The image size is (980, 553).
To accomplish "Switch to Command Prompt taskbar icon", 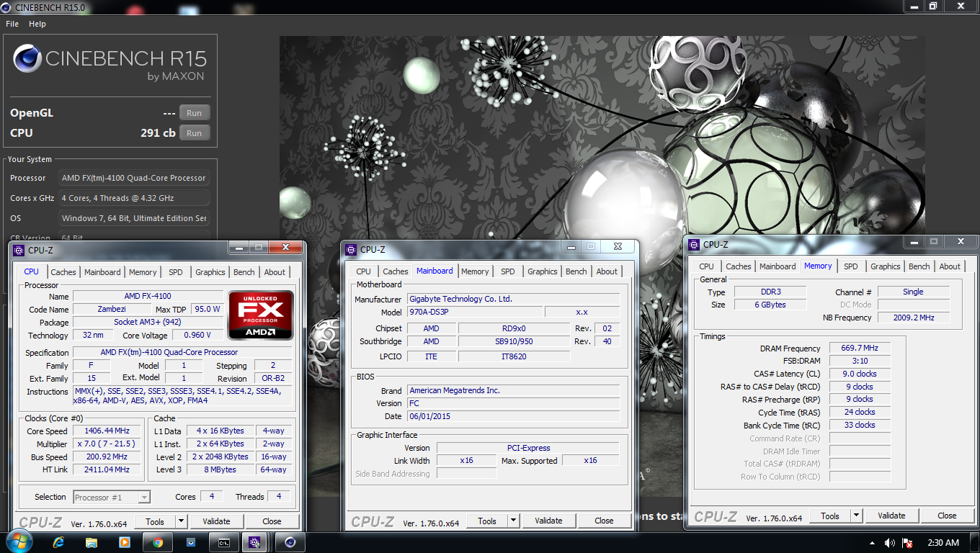I will point(224,542).
